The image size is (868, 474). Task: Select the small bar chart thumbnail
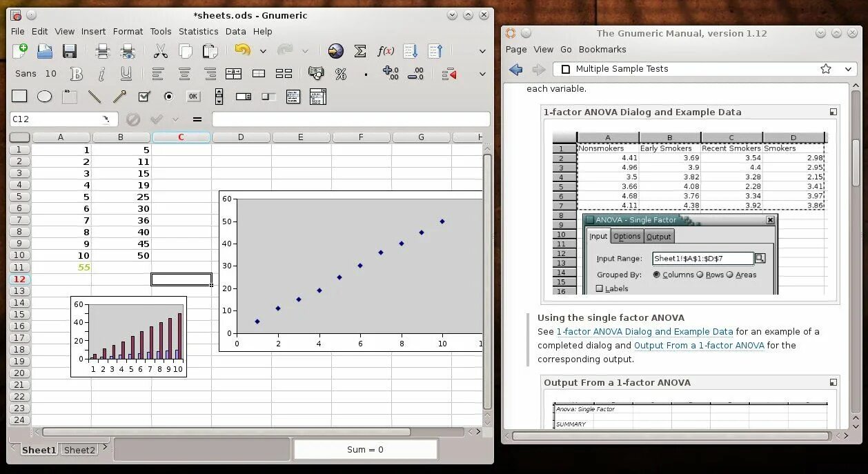click(128, 337)
